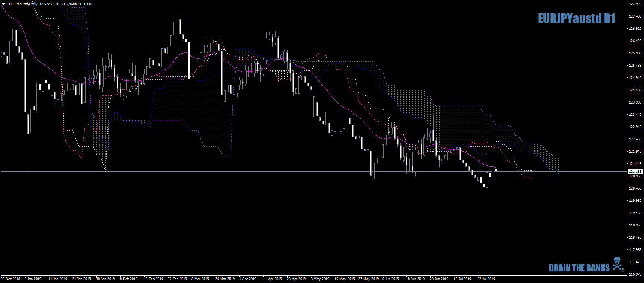The image size is (644, 283).
Task: Click price level 117.470 on the axis
Action: coord(635,262)
